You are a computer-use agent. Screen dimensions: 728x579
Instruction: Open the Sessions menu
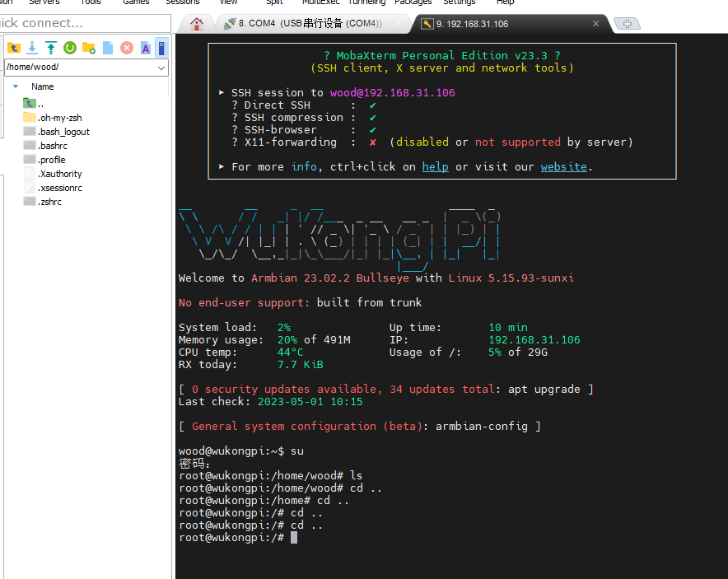point(183,2)
